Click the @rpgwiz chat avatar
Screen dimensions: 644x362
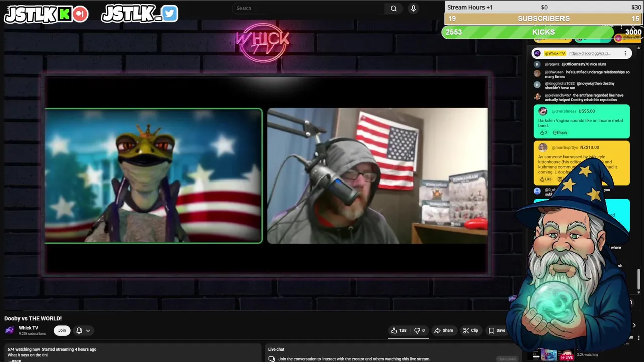(537, 64)
